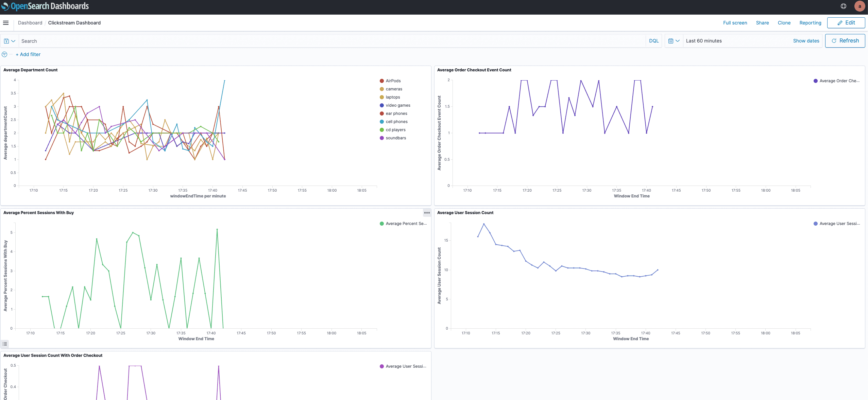Screen dimensions: 868x400
Task: Click the Show dates link
Action: [x=806, y=41]
